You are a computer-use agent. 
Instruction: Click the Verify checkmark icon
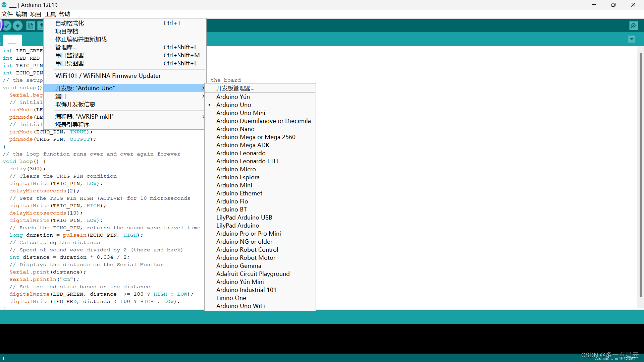point(7,25)
